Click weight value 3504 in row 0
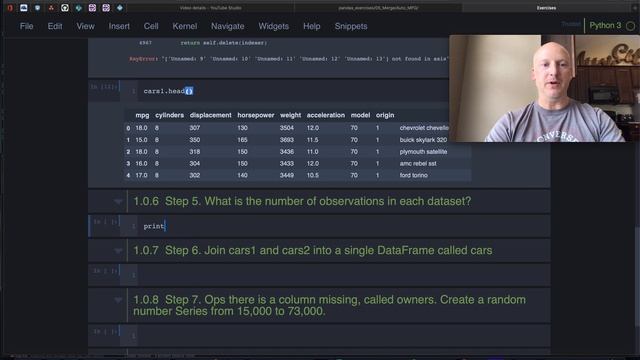640x360 pixels. point(287,128)
